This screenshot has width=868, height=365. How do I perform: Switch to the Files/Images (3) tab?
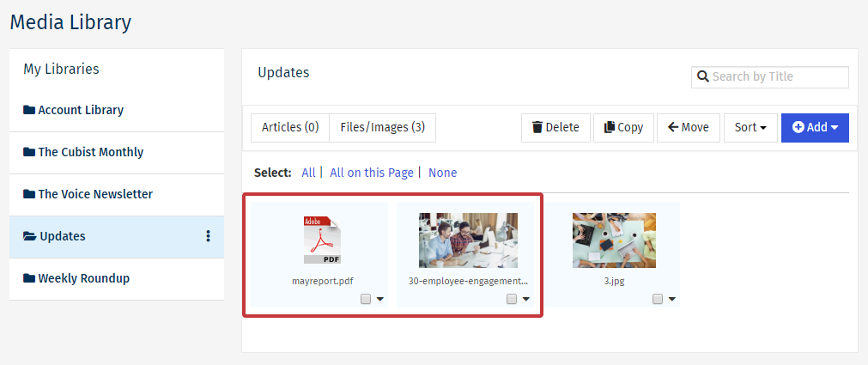382,127
